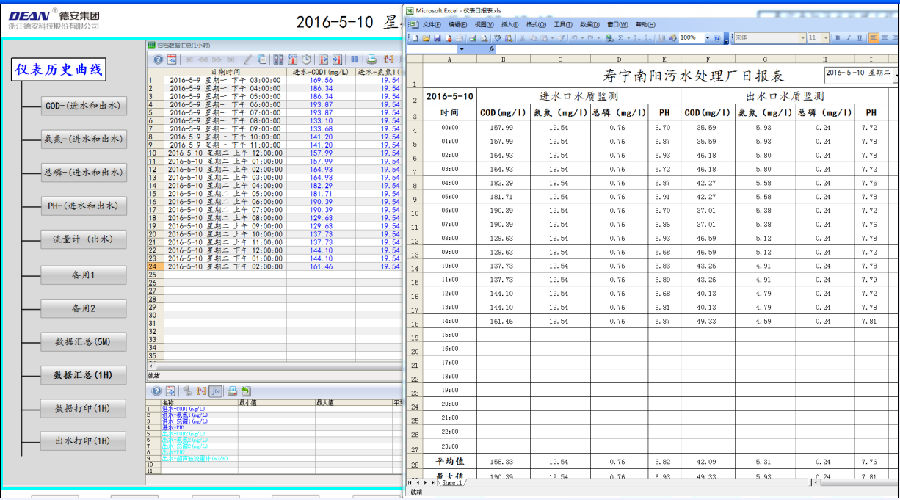Click Excel formula bar input field
Image resolution: width=900 pixels, height=500 pixels.
[695, 49]
